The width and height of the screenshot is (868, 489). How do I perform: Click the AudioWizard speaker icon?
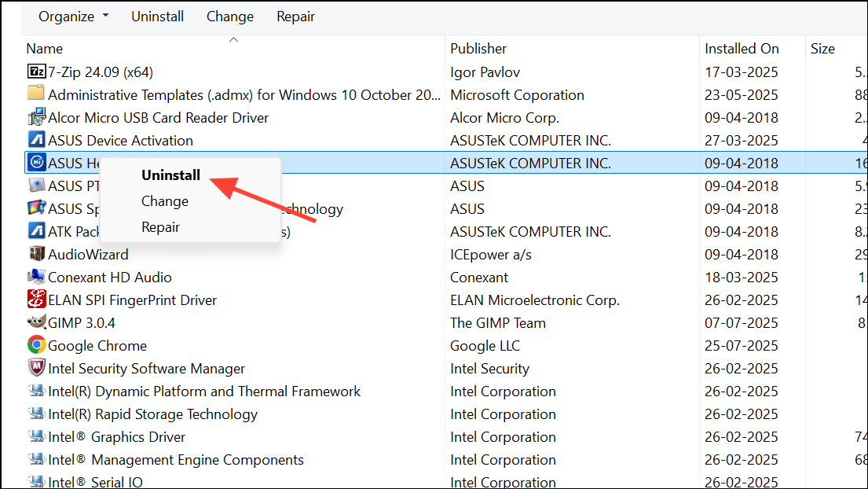pyautogui.click(x=36, y=254)
